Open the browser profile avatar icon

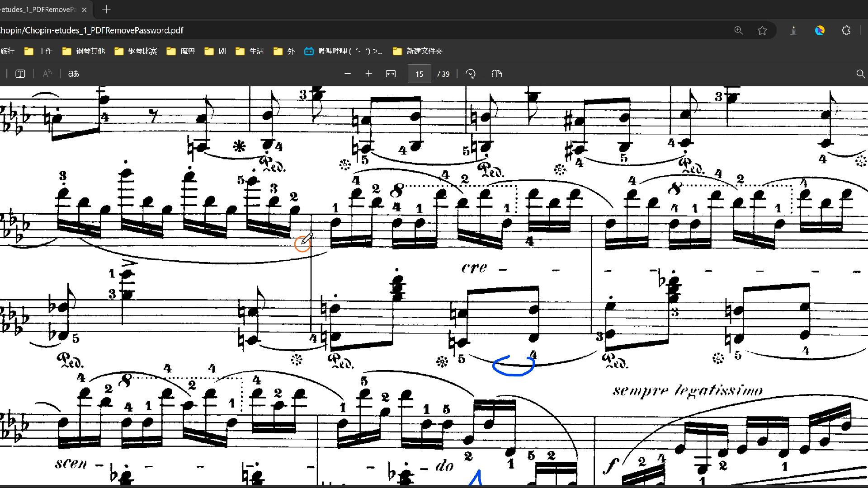pyautogui.click(x=793, y=30)
